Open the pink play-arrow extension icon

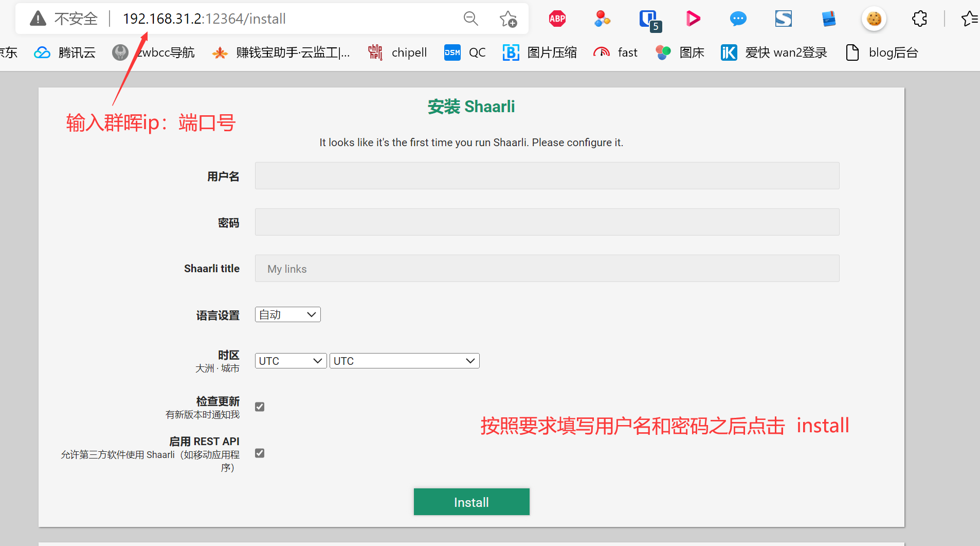click(693, 19)
